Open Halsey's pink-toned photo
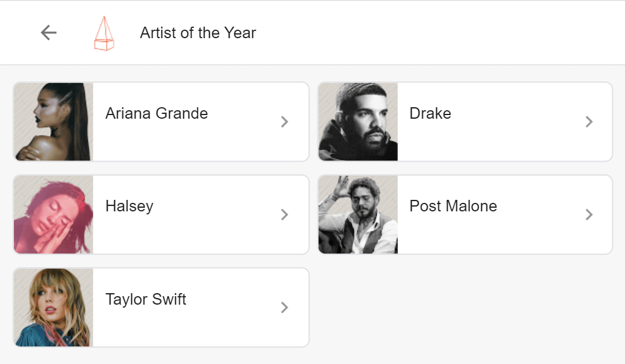Viewport: 625px width, 364px height. [53, 214]
